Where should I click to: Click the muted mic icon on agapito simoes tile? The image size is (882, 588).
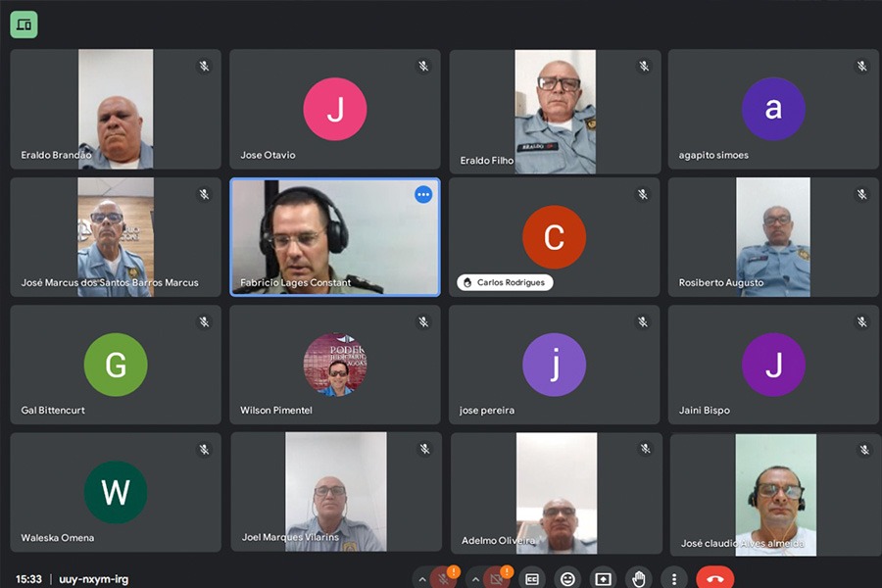point(862,67)
